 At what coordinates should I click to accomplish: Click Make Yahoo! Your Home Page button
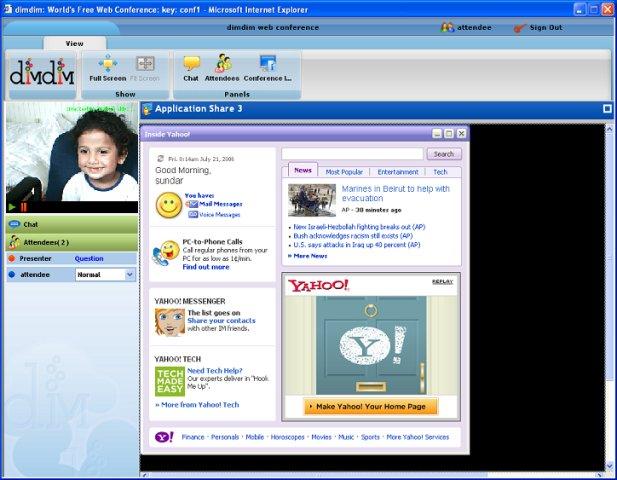coord(370,406)
